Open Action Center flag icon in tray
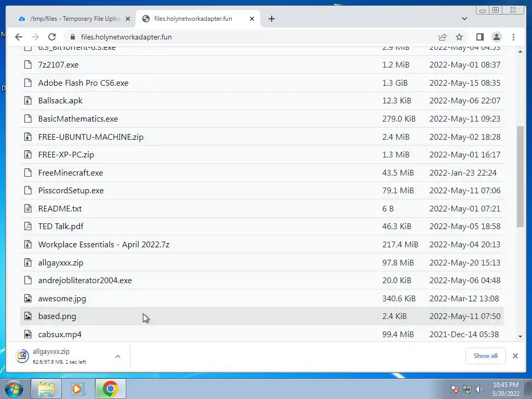532x399 pixels. pyautogui.click(x=454, y=389)
